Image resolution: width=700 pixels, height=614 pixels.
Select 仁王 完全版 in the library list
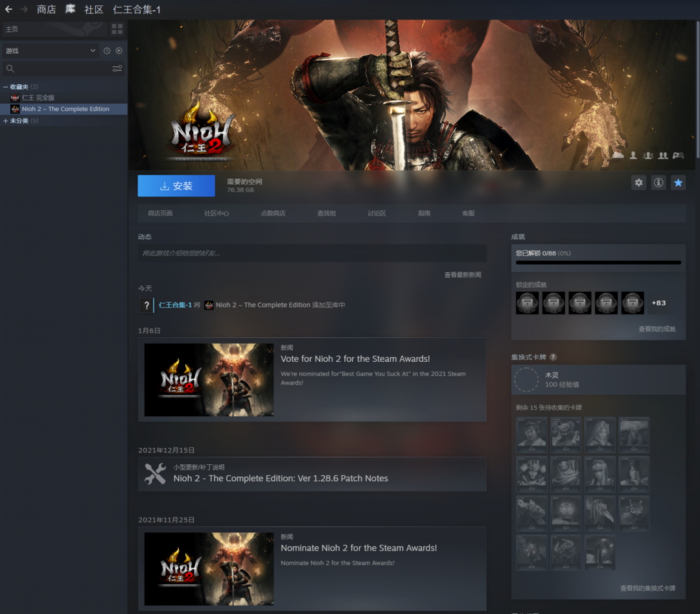[38, 98]
